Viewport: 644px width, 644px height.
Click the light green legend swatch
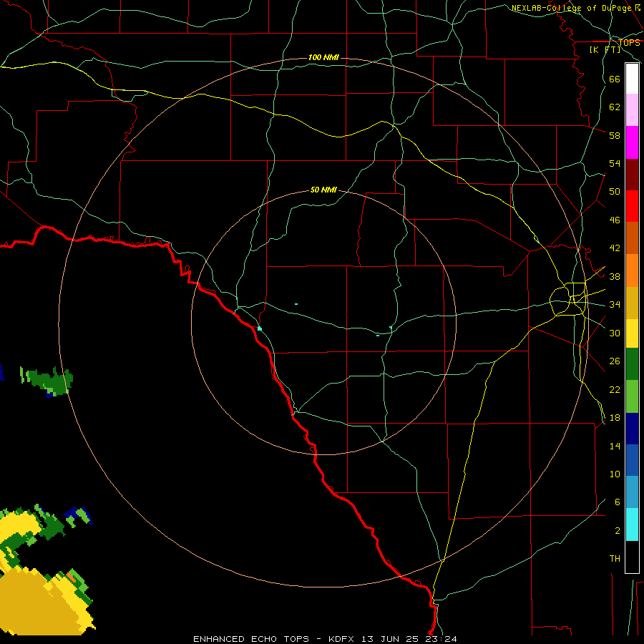[x=632, y=396]
